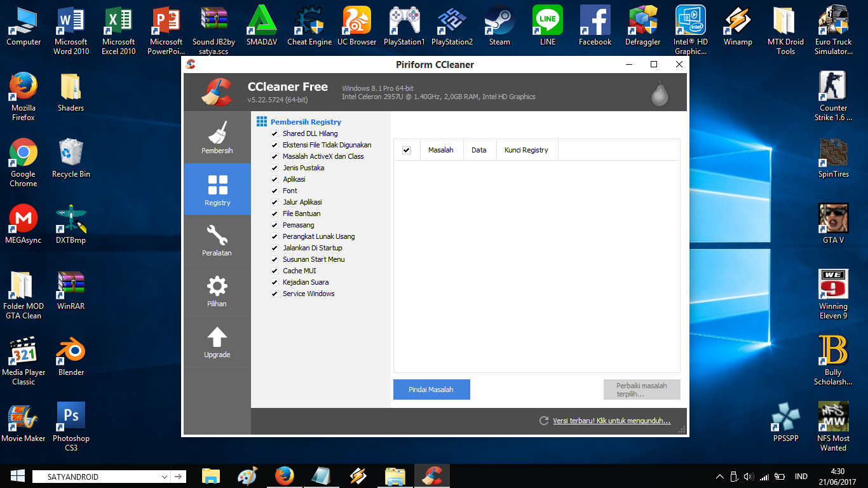Select the Defraggler desktop icon
This screenshot has width=868, height=488.
pyautogui.click(x=643, y=27)
